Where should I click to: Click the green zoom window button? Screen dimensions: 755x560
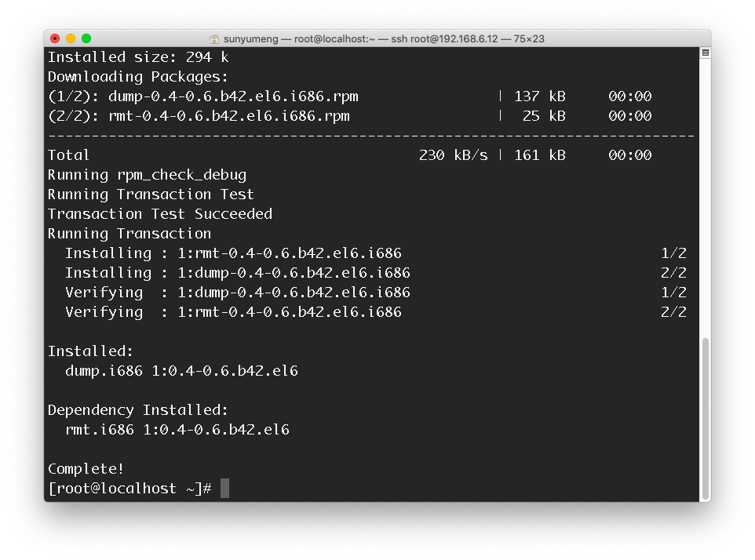coord(86,38)
